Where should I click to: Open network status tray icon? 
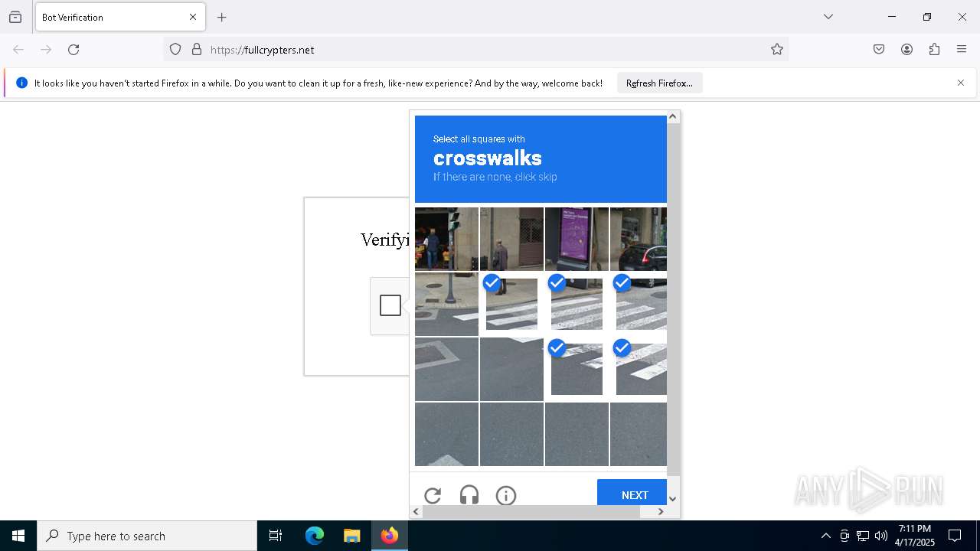863,536
